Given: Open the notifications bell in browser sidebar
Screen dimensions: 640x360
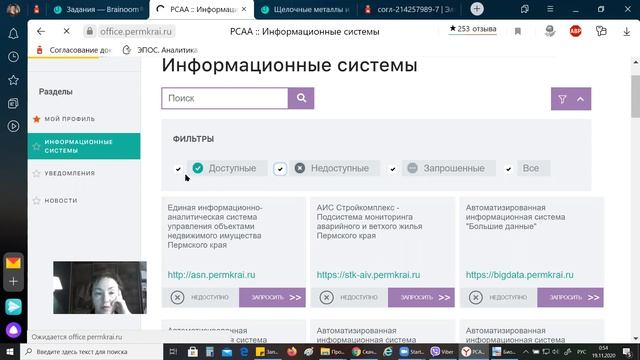Looking at the screenshot, I should click(x=13, y=34).
